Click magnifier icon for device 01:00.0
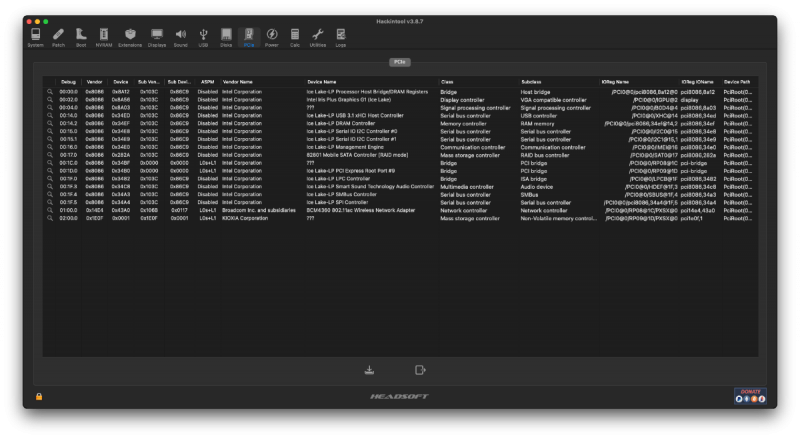Viewport: 800px width, 439px height. [x=50, y=210]
